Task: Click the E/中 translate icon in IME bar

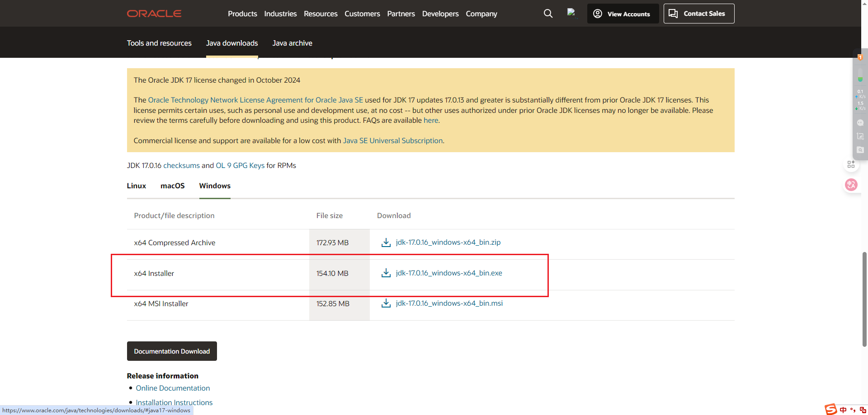Action: click(863, 410)
